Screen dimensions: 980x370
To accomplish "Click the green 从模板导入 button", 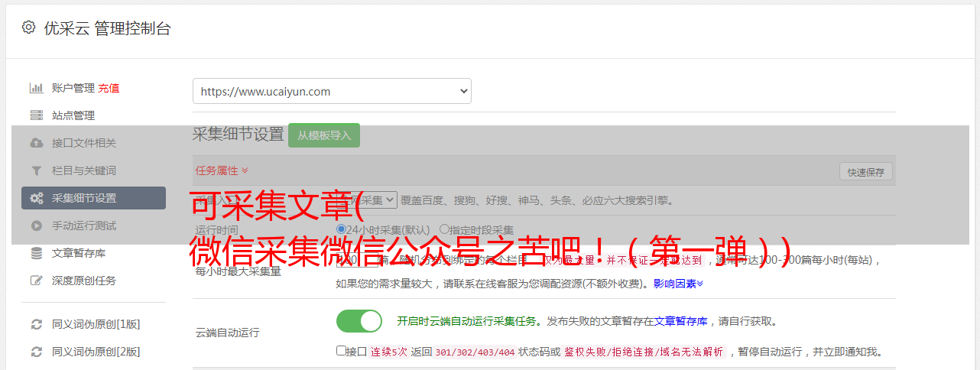I will (324, 135).
